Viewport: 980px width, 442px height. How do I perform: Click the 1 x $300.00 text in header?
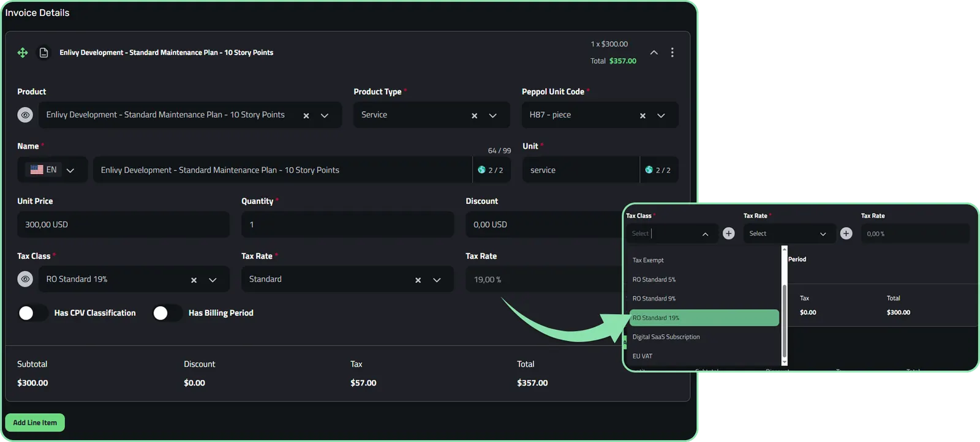(x=609, y=44)
